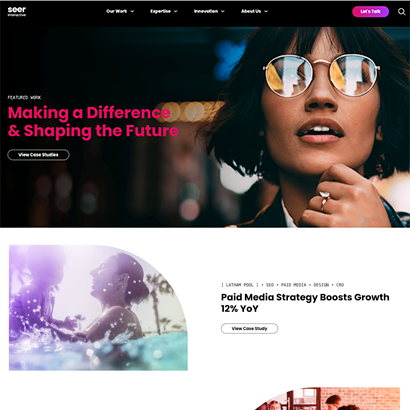Open the search magnifier icon
The height and width of the screenshot is (410, 410).
click(401, 12)
